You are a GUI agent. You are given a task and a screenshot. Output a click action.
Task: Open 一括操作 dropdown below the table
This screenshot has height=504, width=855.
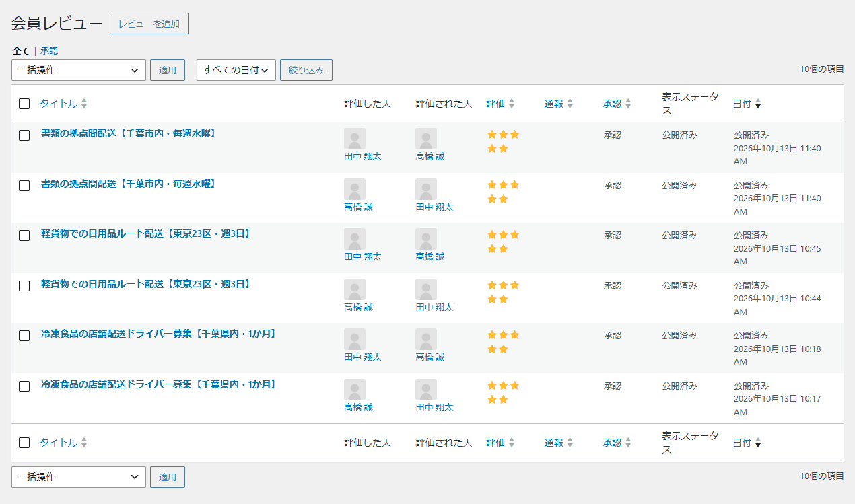tap(79, 477)
